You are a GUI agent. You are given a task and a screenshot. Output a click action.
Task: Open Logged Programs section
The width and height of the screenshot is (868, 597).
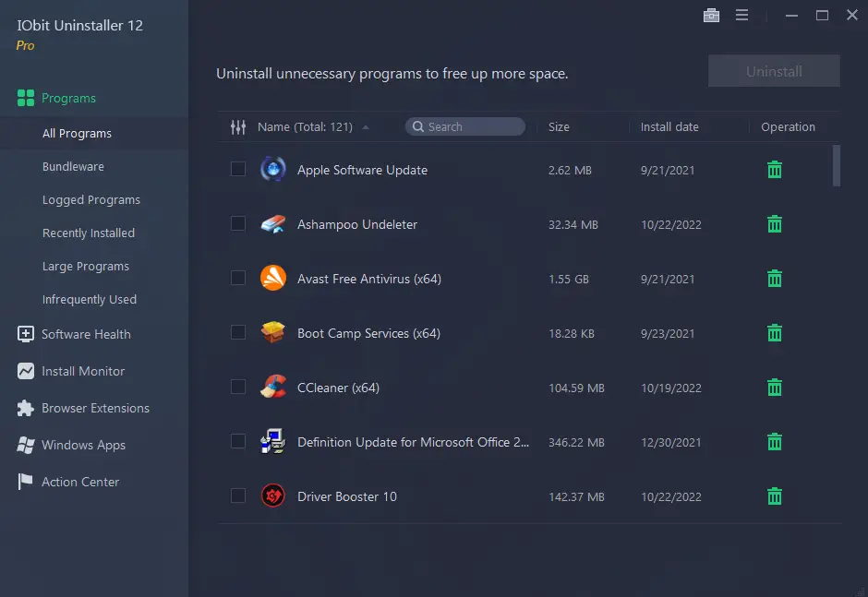[91, 199]
